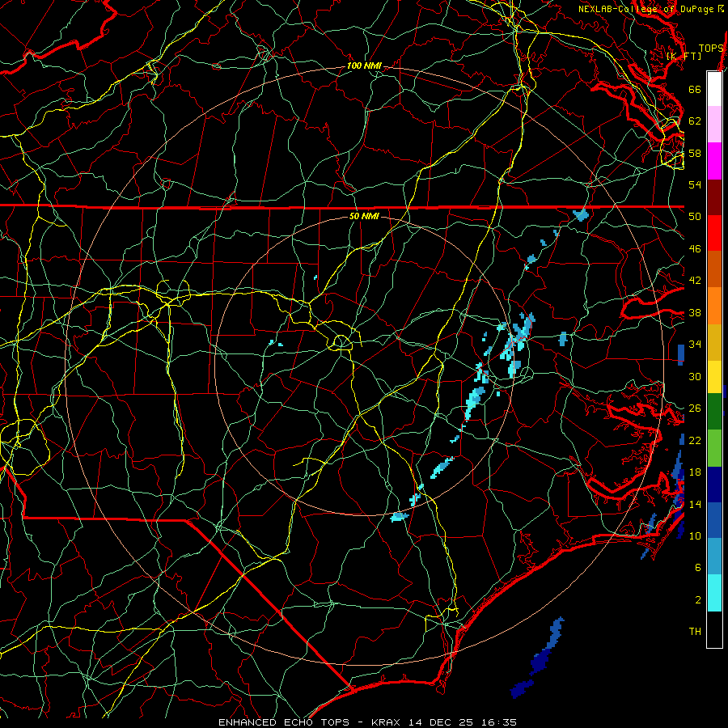This screenshot has height=728, width=728.
Task: Click the 34 legend value
Action: 695,345
